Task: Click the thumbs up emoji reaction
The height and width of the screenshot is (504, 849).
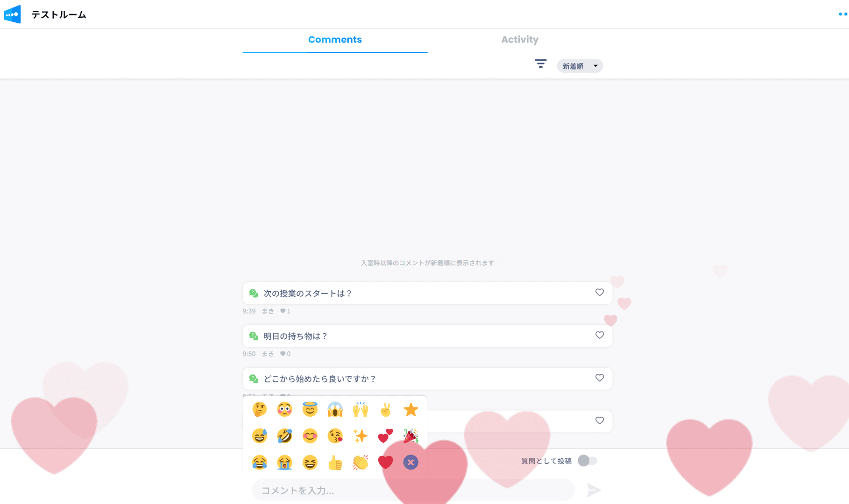Action: pyautogui.click(x=335, y=462)
